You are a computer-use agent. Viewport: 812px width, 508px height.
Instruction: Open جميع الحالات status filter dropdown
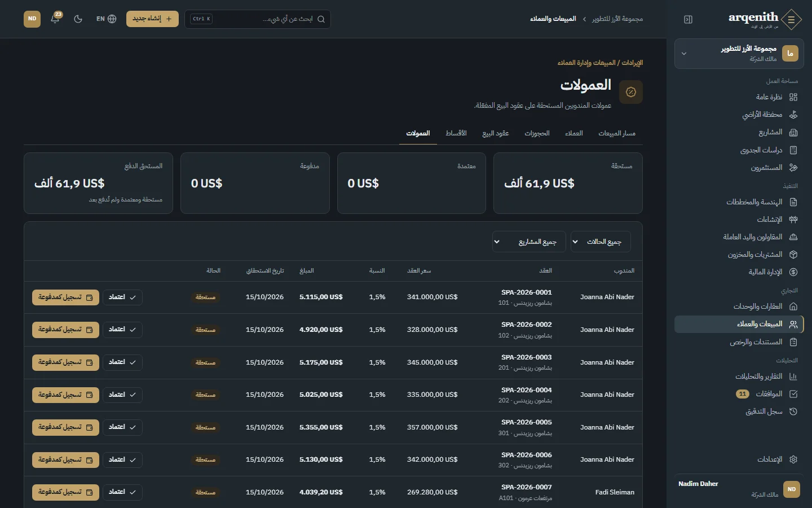point(601,242)
